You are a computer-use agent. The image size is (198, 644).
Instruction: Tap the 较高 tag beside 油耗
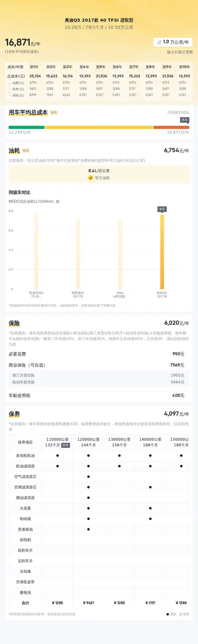[26, 151]
